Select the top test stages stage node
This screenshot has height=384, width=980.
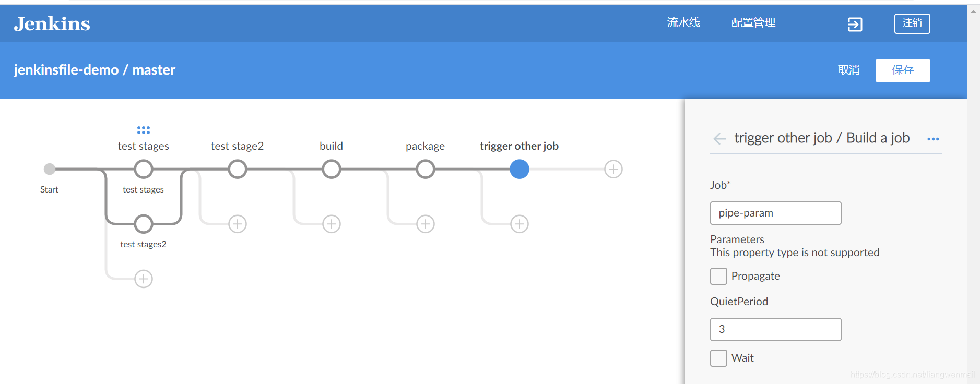tap(144, 169)
